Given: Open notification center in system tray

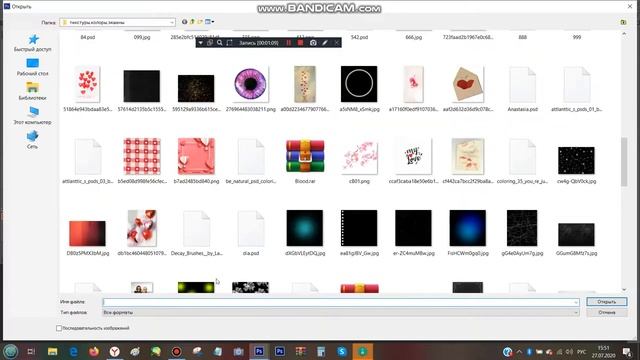Looking at the screenshot, I should click(x=627, y=352).
